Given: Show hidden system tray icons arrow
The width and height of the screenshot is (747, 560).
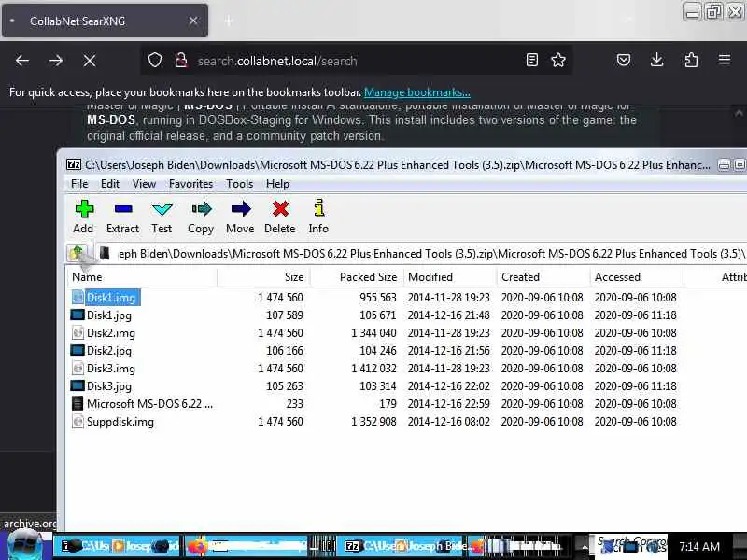Looking at the screenshot, I should [x=585, y=547].
